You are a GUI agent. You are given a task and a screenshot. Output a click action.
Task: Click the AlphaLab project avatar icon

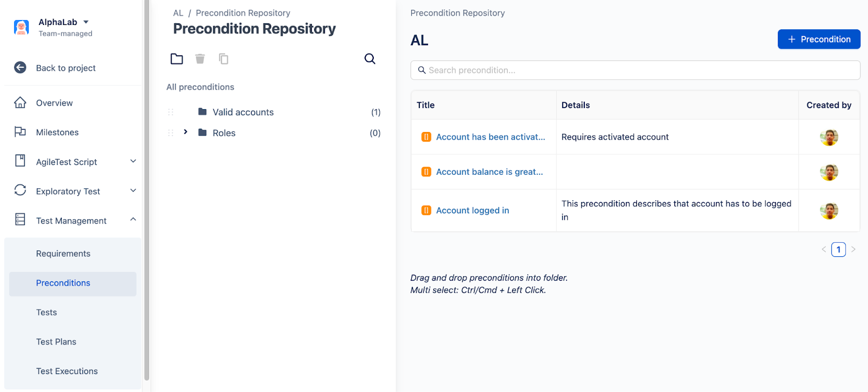pyautogui.click(x=21, y=27)
